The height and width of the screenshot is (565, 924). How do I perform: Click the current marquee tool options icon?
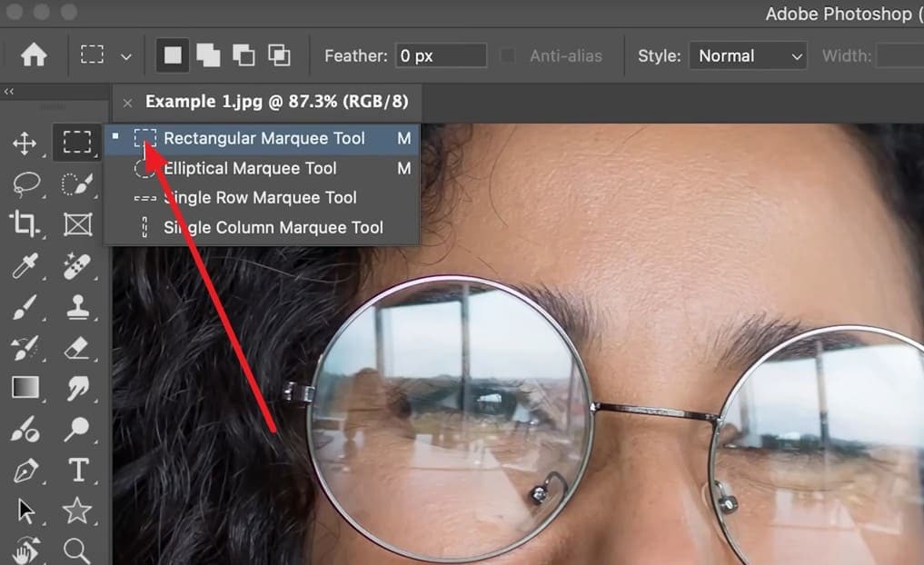point(92,55)
